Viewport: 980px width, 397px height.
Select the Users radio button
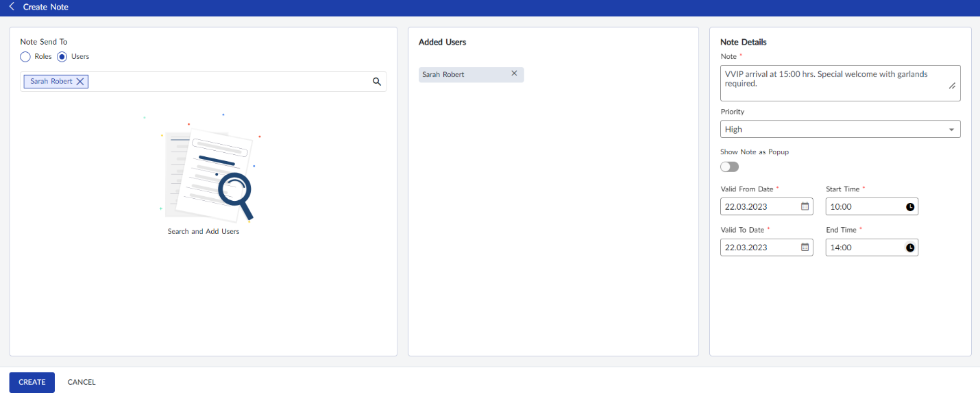click(62, 56)
